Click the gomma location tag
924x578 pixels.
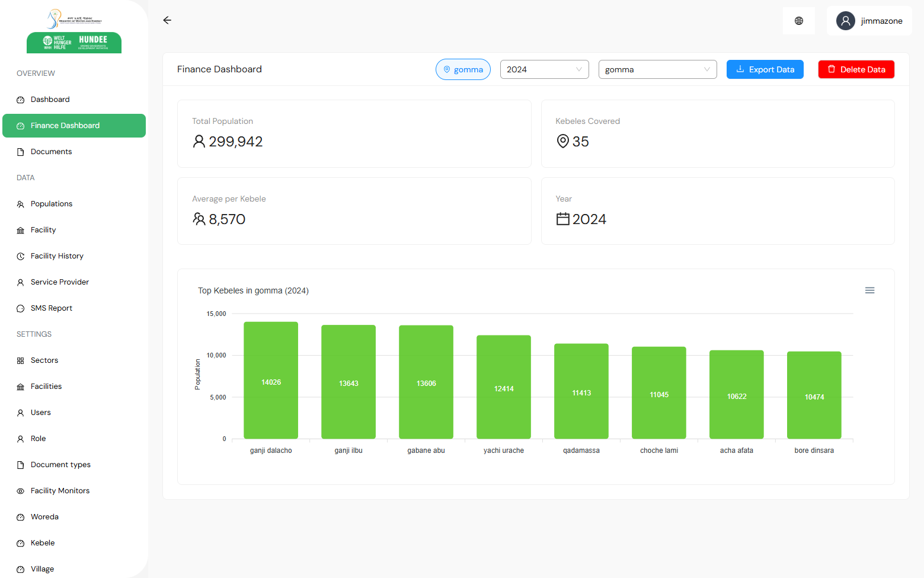[x=463, y=69]
